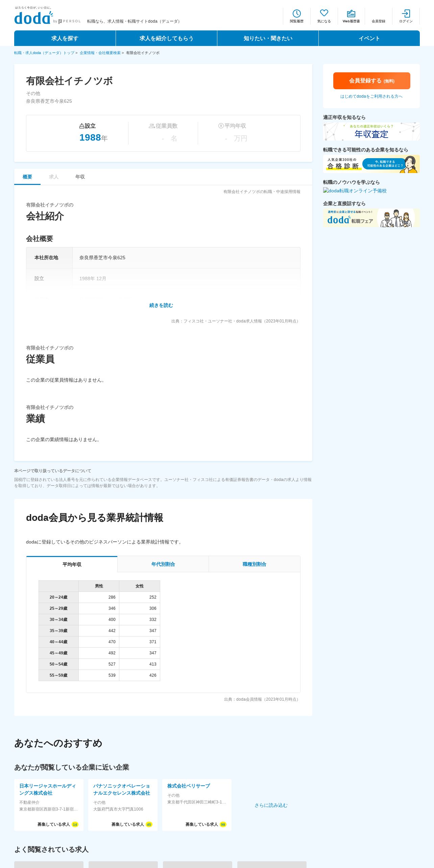434x868 pixels.
Task: Switch to the 職種別割合 statistics tab
Action: [254, 564]
